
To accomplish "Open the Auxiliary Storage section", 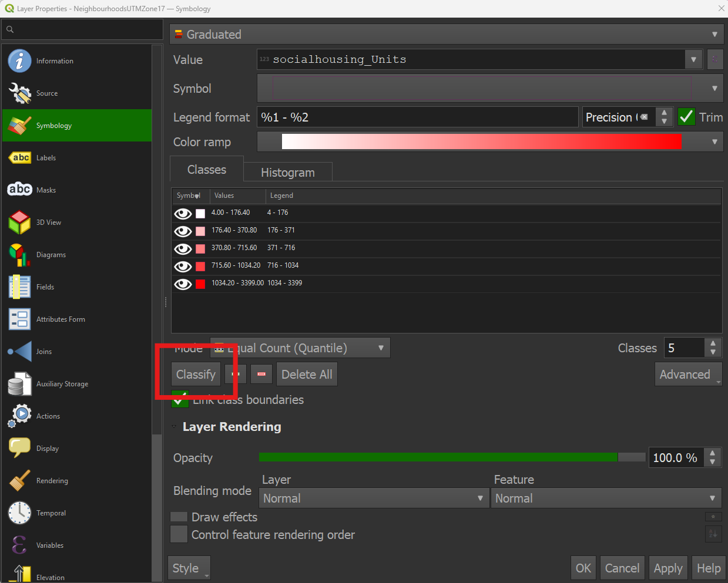I will tap(77, 384).
